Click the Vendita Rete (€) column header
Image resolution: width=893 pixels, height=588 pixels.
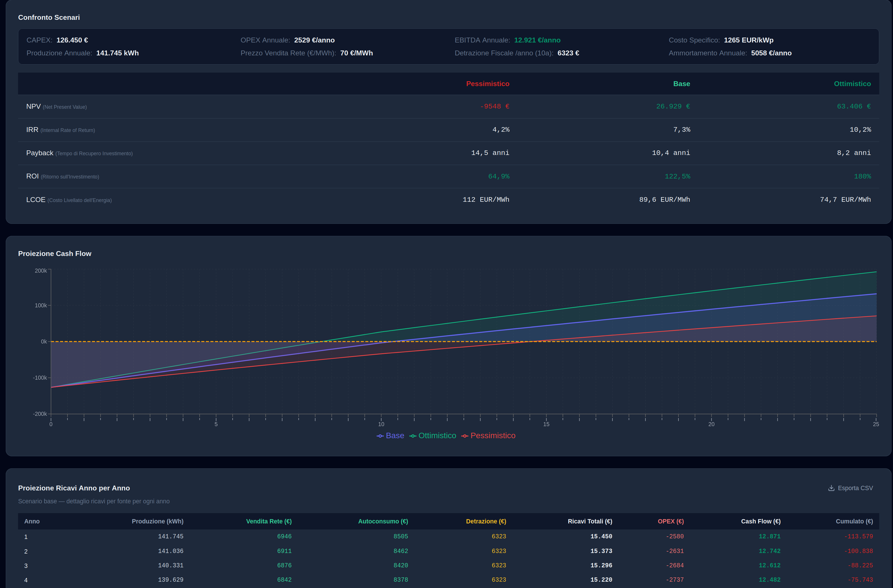pos(269,521)
